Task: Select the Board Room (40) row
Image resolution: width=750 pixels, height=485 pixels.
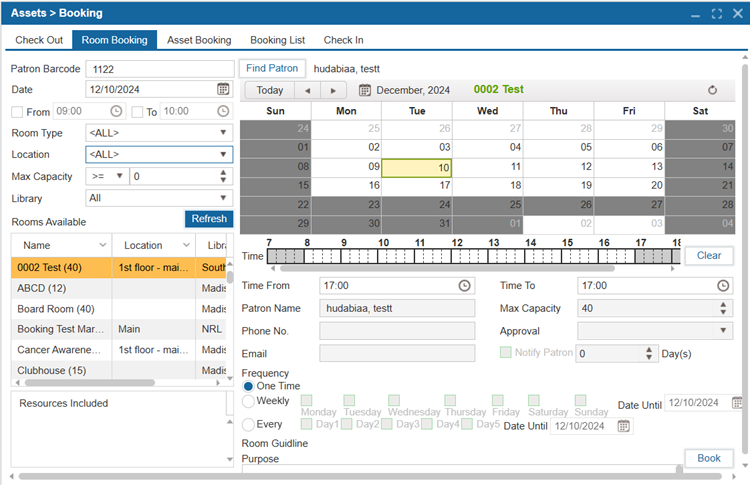Action: 119,309
